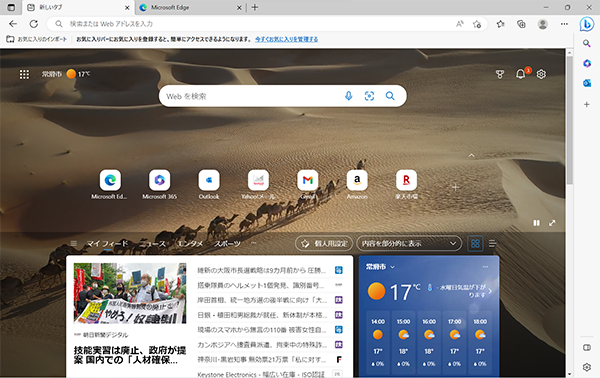Open the read aloud icon in the address bar
This screenshot has width=600, height=378.
coord(460,24)
